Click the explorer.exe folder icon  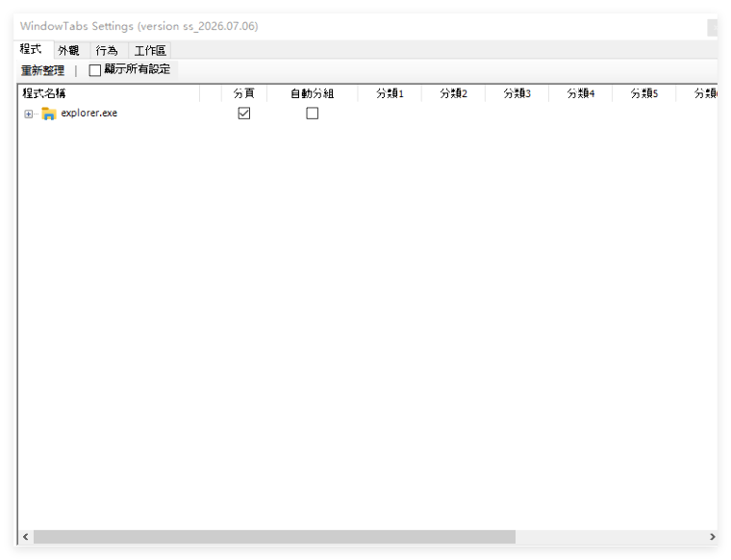tap(48, 114)
